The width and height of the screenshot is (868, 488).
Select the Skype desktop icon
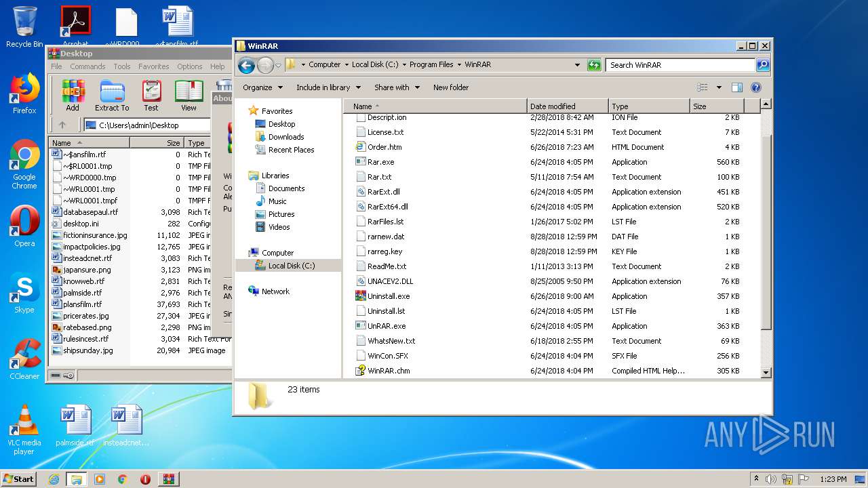click(24, 293)
